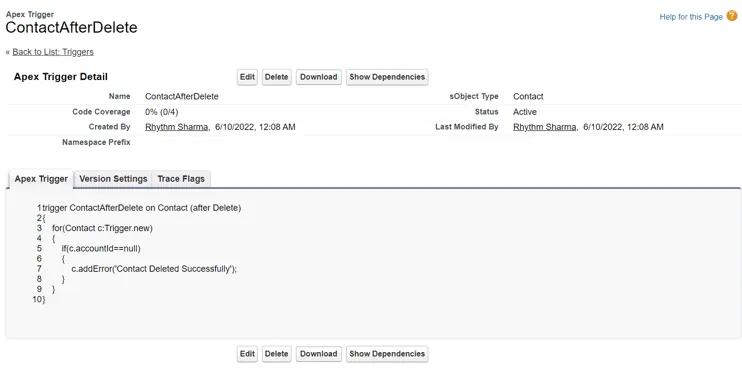
Task: Switch to the Trace Flags tab
Action: [x=181, y=179]
